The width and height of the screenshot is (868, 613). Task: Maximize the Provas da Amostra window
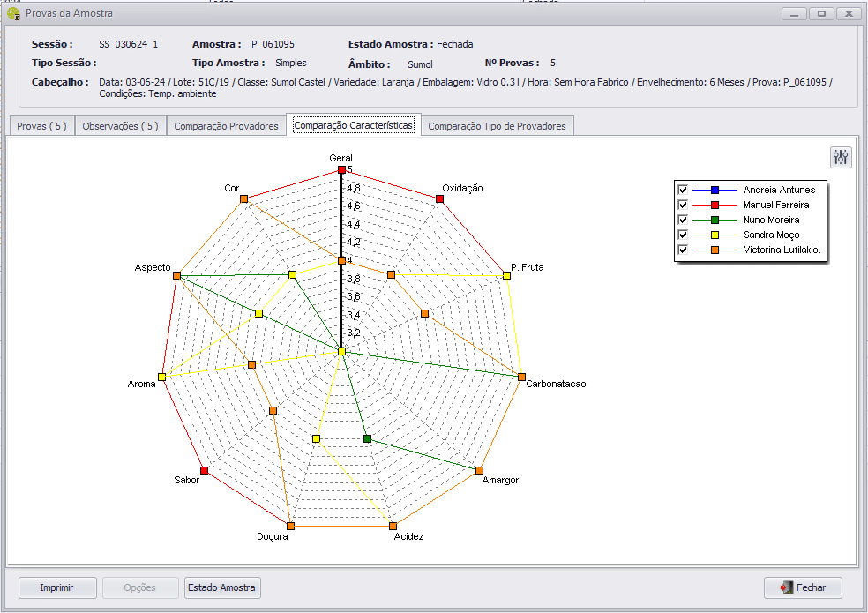coord(821,13)
